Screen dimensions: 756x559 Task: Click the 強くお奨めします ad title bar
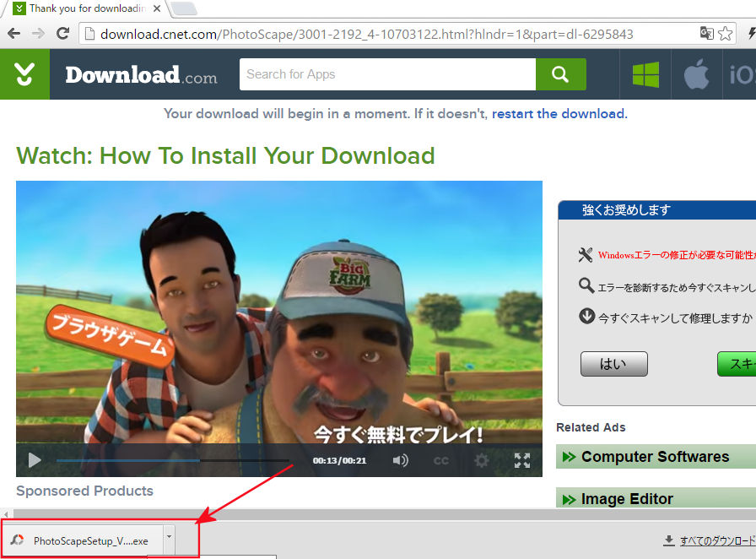[656, 210]
